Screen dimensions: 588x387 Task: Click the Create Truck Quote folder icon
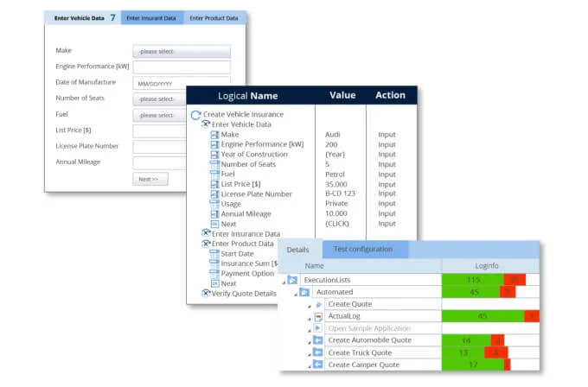click(318, 352)
